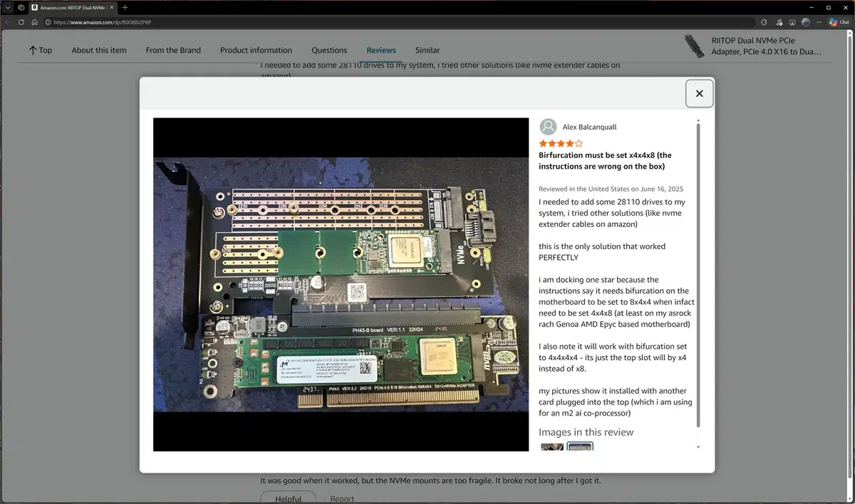Open the browser home page icon
Image resolution: width=855 pixels, height=504 pixels.
click(x=34, y=22)
